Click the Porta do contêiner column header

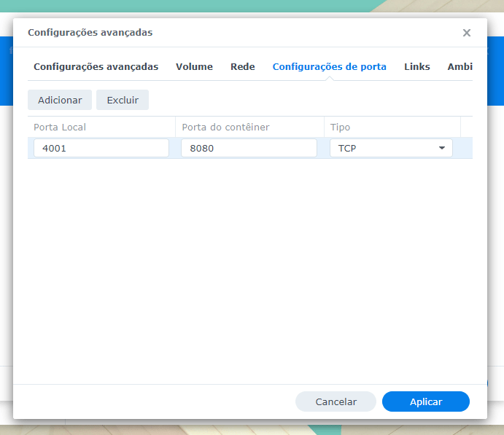(249, 127)
